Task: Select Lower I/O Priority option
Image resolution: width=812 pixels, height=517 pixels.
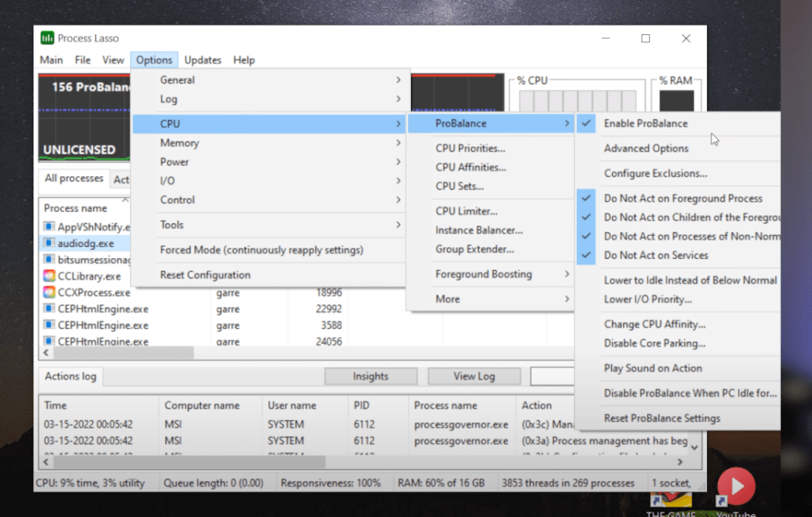Action: 678,299
